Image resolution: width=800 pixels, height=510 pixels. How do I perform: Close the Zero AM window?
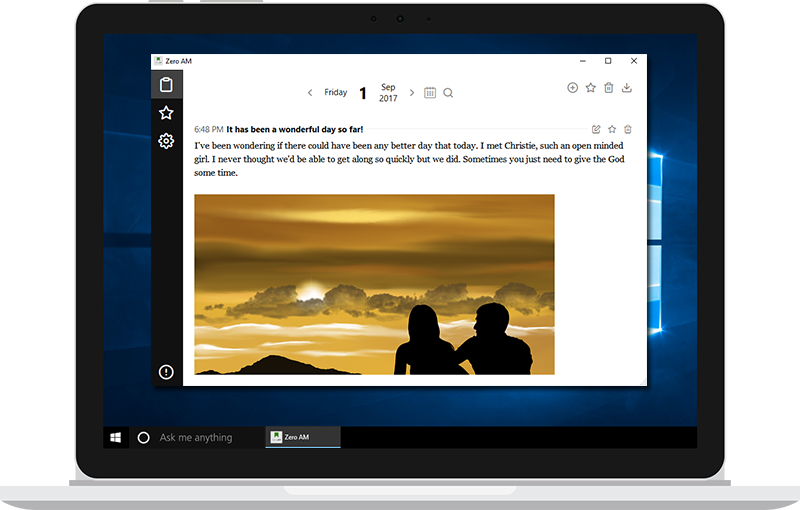634,61
